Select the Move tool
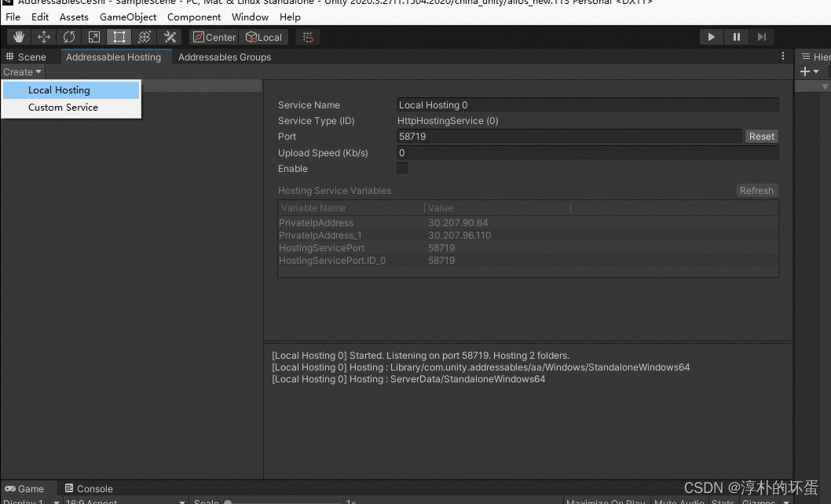 44,36
